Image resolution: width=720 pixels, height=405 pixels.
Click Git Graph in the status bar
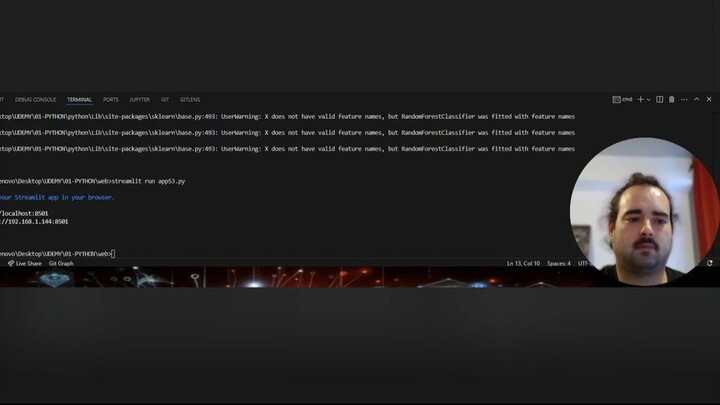click(x=61, y=263)
